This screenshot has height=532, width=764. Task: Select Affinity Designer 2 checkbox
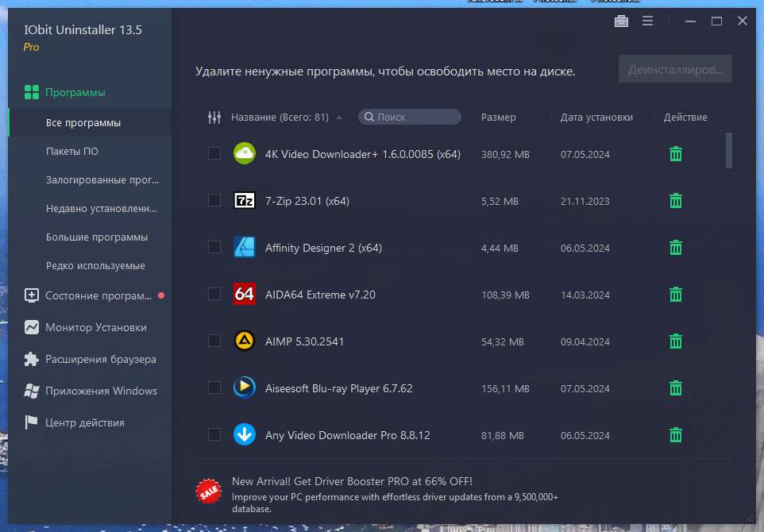(x=214, y=247)
